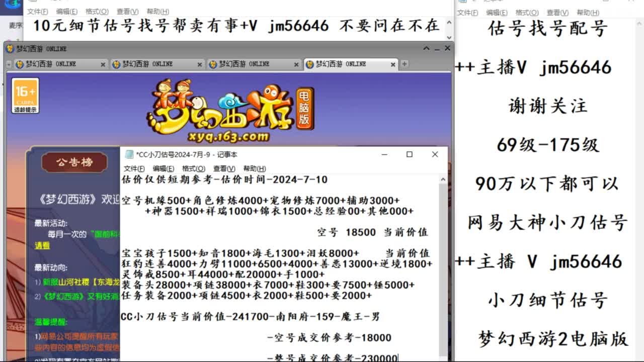The height and width of the screenshot is (362, 644).
Task: Open 编辑(E) menu in top-left notepad
Action: (67, 11)
